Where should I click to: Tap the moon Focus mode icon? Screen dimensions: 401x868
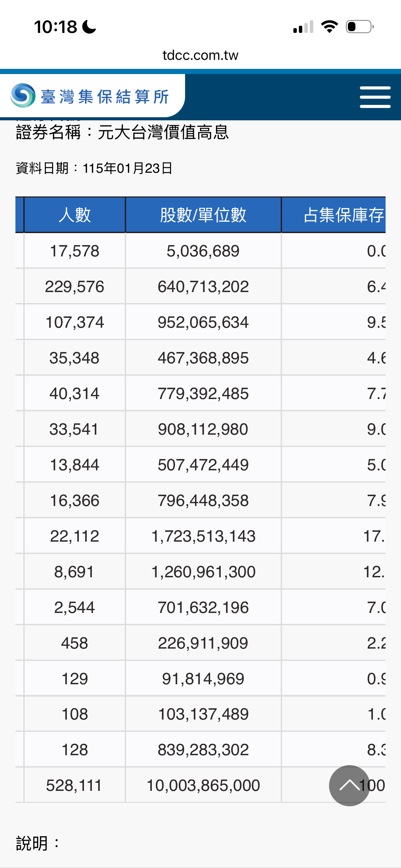(x=89, y=27)
